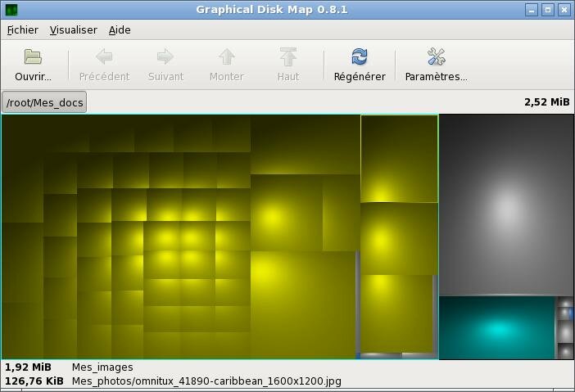This screenshot has height=392, width=575.
Task: Click the Mes_images status text
Action: [102, 367]
